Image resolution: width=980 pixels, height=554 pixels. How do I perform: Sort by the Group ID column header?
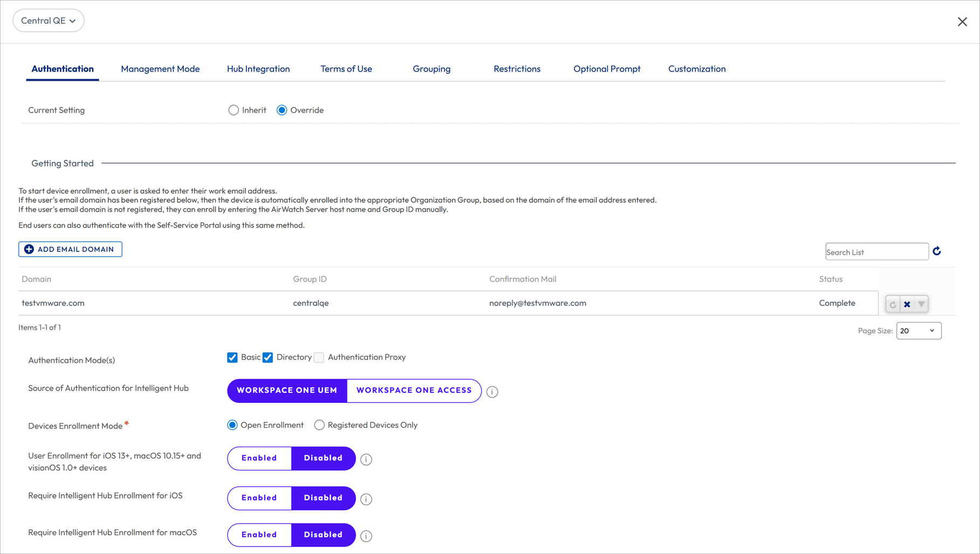(310, 279)
